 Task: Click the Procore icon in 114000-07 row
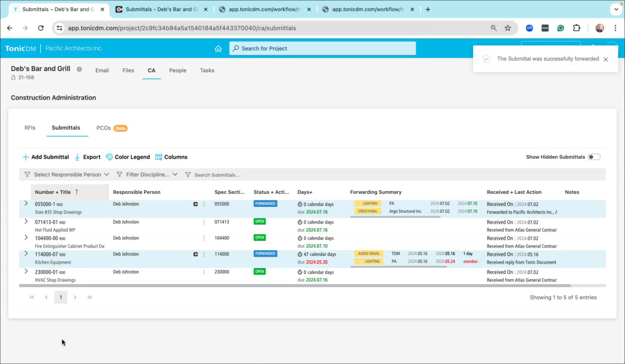[196, 254]
